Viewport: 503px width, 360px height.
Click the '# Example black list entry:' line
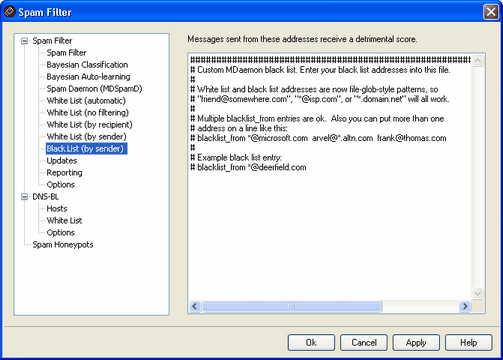pos(236,158)
